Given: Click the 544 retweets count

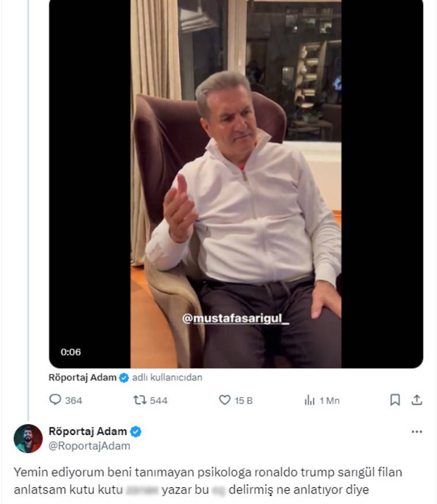Looking at the screenshot, I should [x=159, y=400].
